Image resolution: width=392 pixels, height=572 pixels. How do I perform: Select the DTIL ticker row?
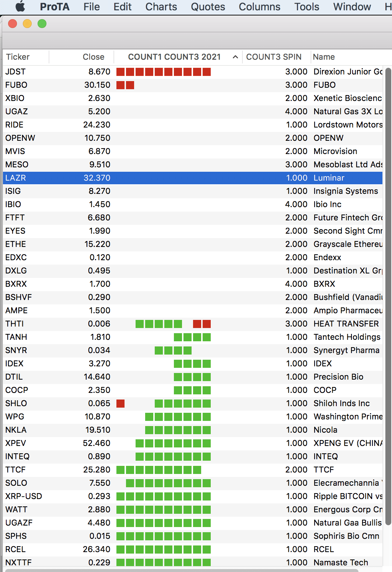click(x=193, y=377)
